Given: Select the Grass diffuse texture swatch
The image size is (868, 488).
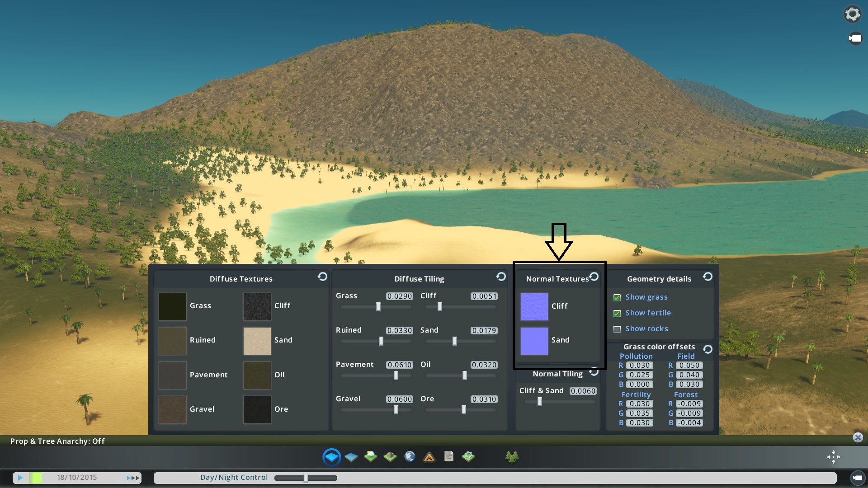Looking at the screenshot, I should coord(172,306).
